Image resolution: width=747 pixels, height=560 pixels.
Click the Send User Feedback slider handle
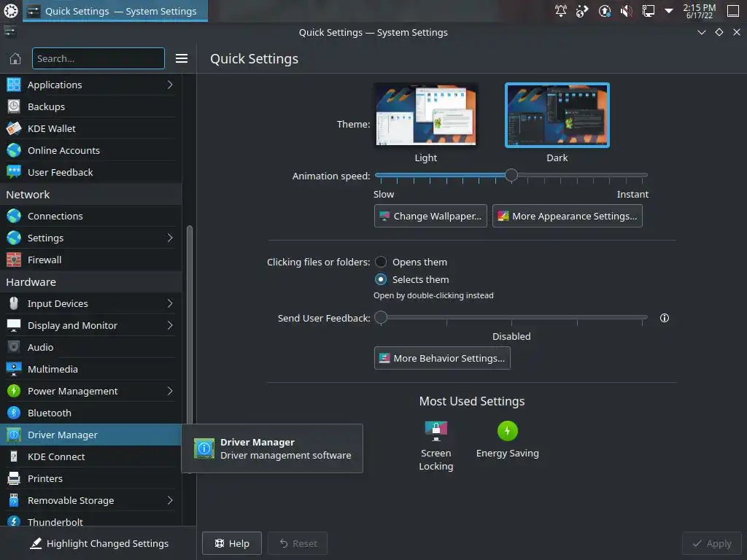click(x=381, y=317)
